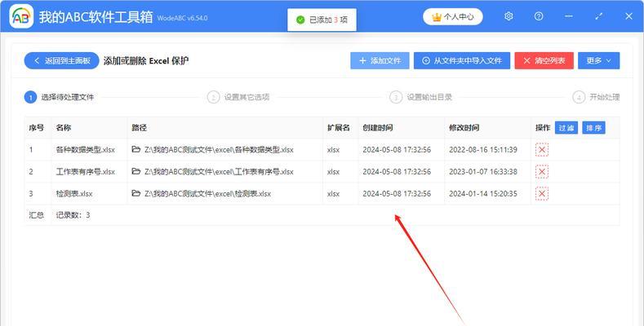This screenshot has height=326, width=644.
Task: Click the 序号 column header
Action: [x=36, y=128]
